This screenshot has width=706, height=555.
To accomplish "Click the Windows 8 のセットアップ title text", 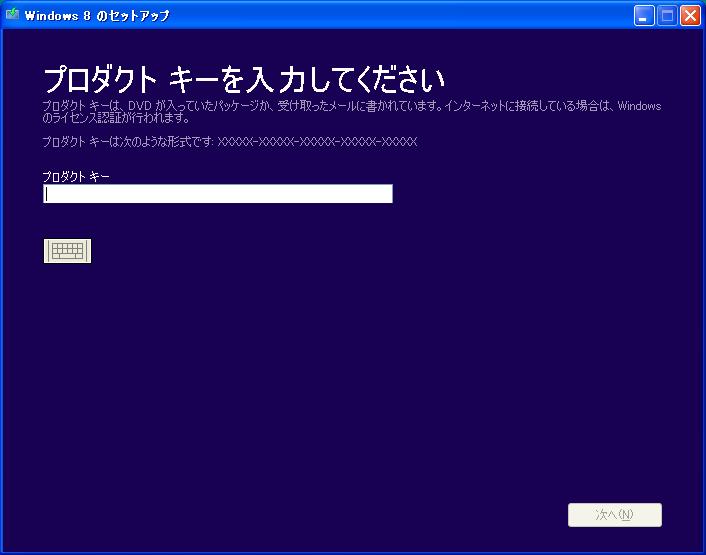I will pyautogui.click(x=97, y=16).
